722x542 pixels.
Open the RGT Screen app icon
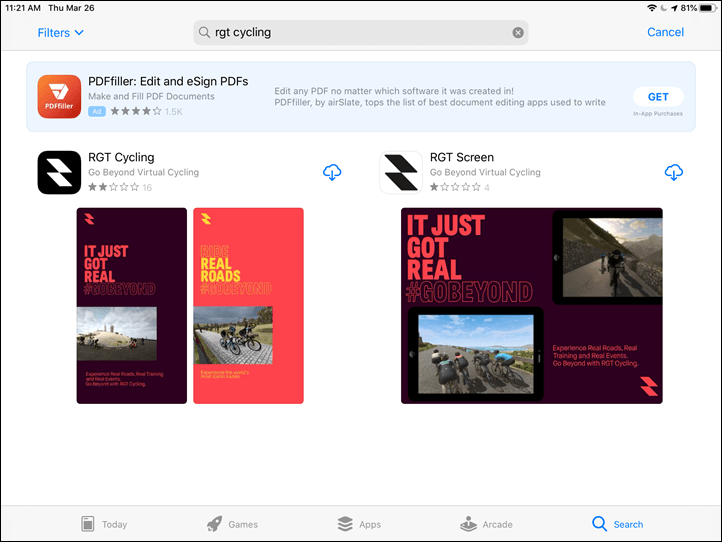(401, 172)
